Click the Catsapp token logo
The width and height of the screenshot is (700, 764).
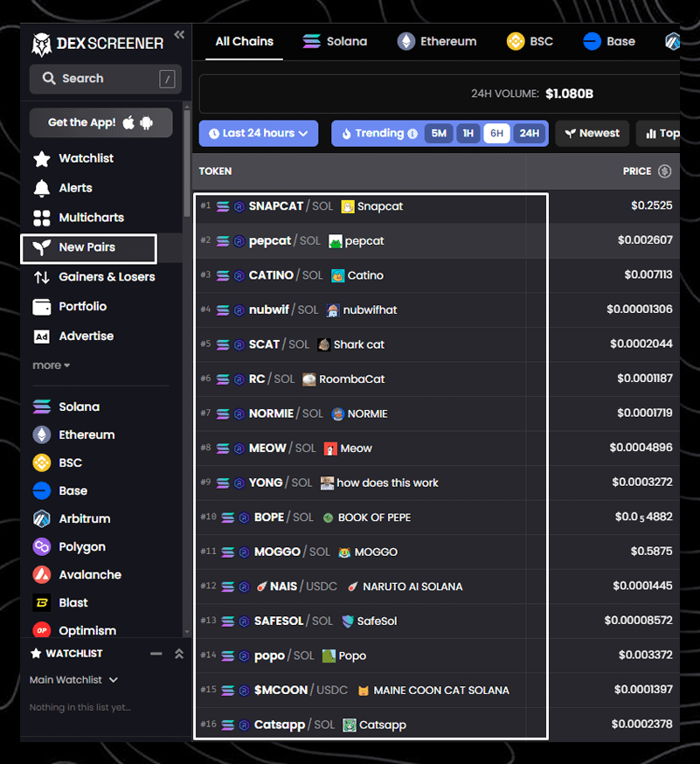pyautogui.click(x=350, y=725)
